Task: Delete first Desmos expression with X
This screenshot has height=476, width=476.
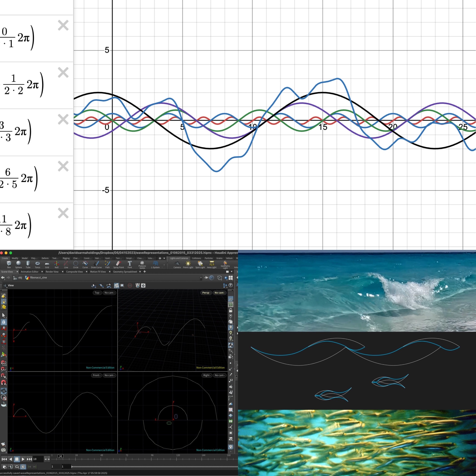Action: pyautogui.click(x=63, y=25)
